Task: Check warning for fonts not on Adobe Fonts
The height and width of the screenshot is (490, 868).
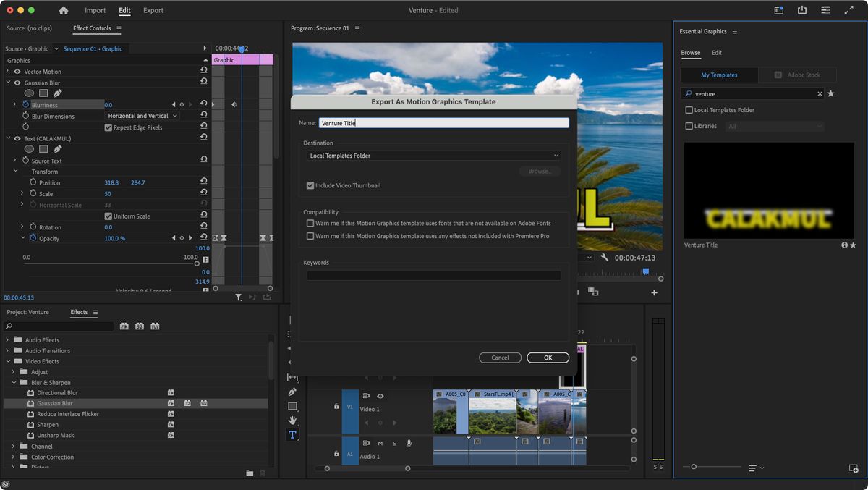Action: pos(310,224)
